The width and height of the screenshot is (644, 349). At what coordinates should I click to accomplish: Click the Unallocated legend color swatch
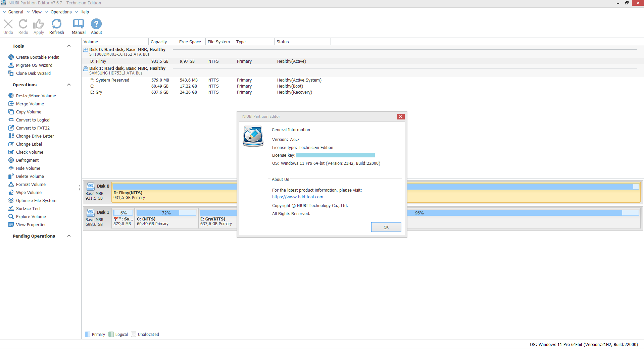[x=134, y=334]
